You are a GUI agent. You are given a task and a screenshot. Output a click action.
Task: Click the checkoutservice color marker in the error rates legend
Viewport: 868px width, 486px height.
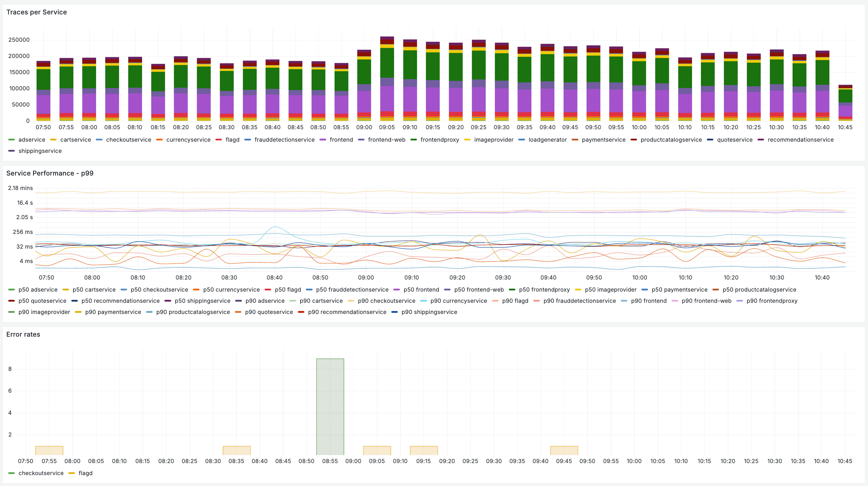(11, 473)
